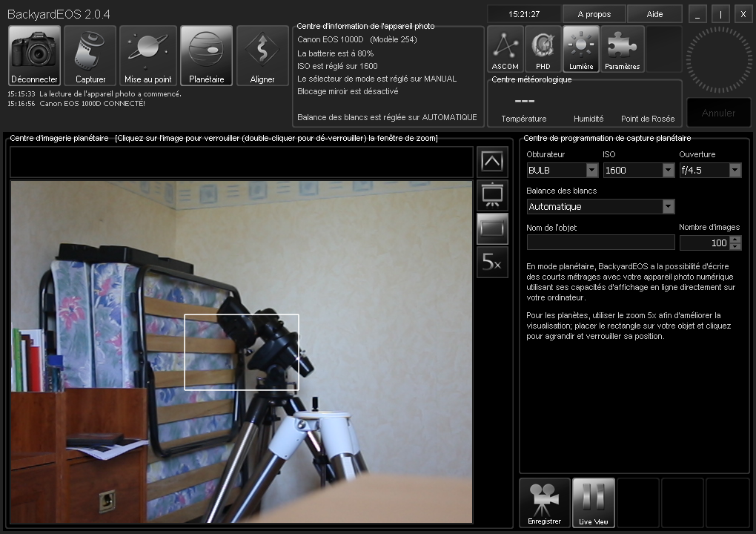This screenshot has width=756, height=534.
Task: Click the black histogram strip above image
Action: pyautogui.click(x=241, y=162)
